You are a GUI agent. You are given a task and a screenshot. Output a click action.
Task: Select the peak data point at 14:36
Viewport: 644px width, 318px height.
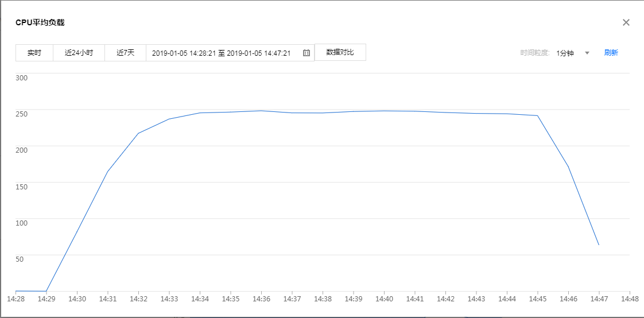point(261,111)
